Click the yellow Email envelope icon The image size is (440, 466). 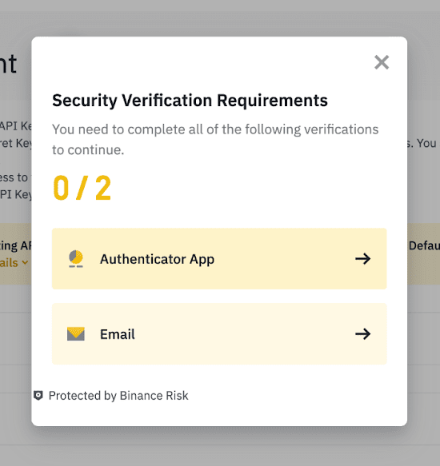(76, 334)
